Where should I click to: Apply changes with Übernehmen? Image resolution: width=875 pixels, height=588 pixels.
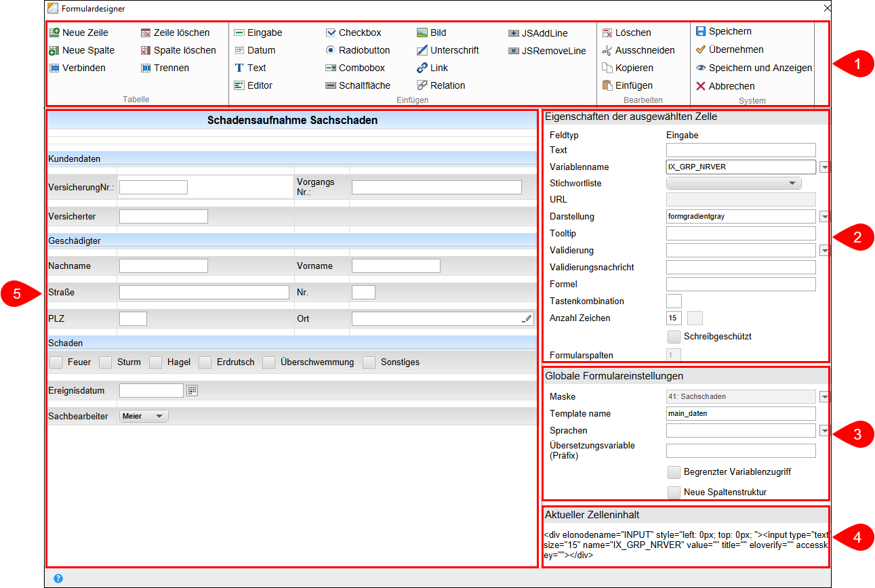click(729, 49)
